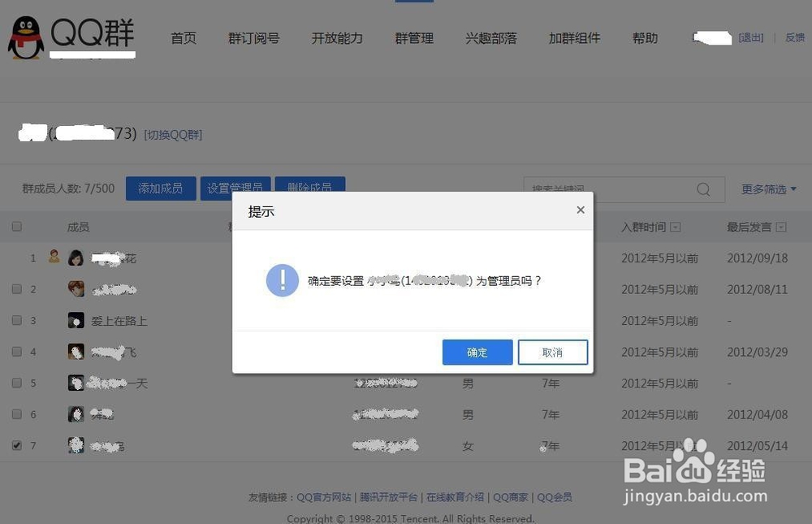Uncheck the box for member row 7

(16, 445)
